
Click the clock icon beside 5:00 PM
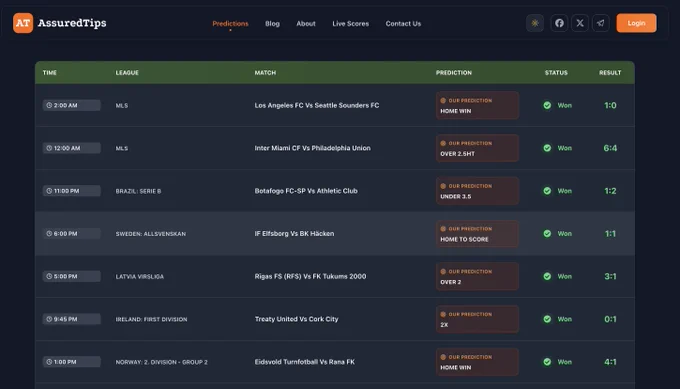click(x=49, y=276)
